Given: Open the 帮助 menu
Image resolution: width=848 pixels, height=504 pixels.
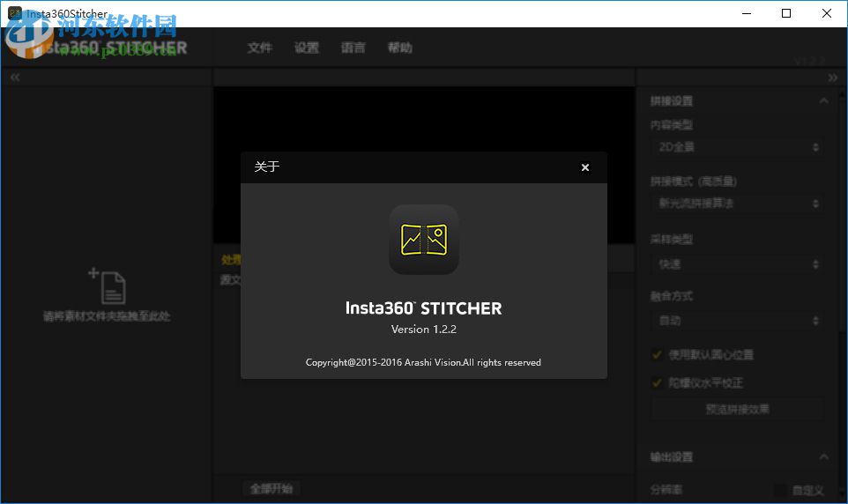Looking at the screenshot, I should click(x=400, y=48).
